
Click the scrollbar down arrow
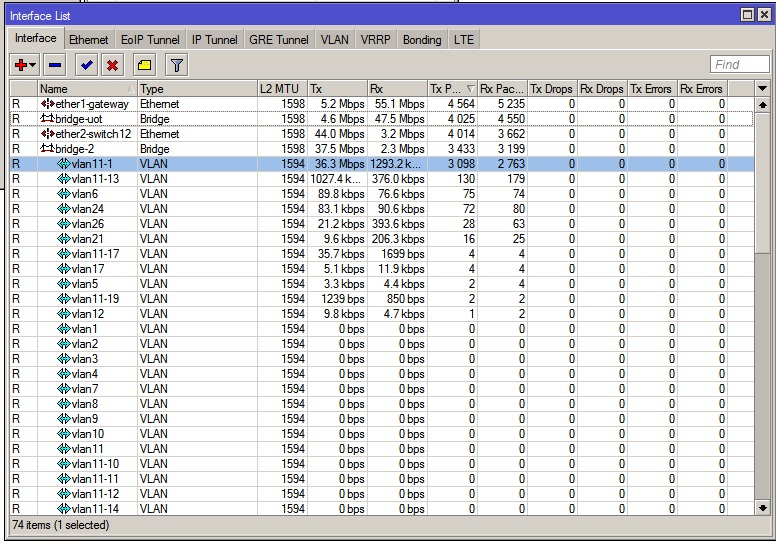[763, 508]
